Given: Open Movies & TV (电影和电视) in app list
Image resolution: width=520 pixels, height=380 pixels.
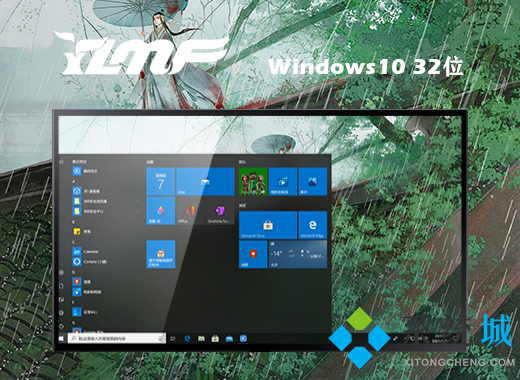Looking at the screenshot, I should pyautogui.click(x=87, y=292).
